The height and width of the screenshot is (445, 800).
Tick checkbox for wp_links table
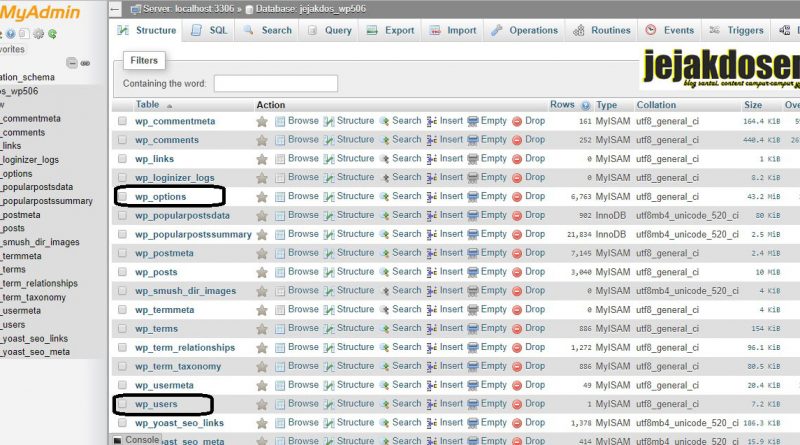pyautogui.click(x=122, y=159)
